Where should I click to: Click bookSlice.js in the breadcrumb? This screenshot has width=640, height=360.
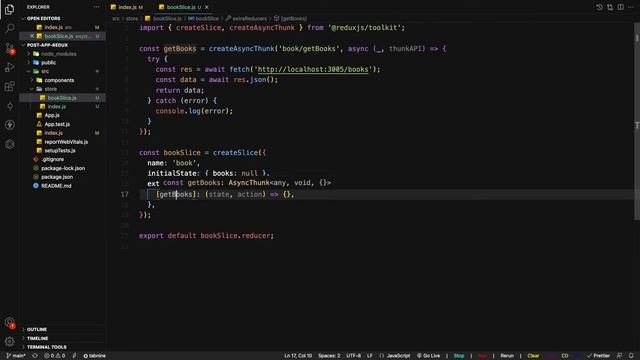(167, 18)
